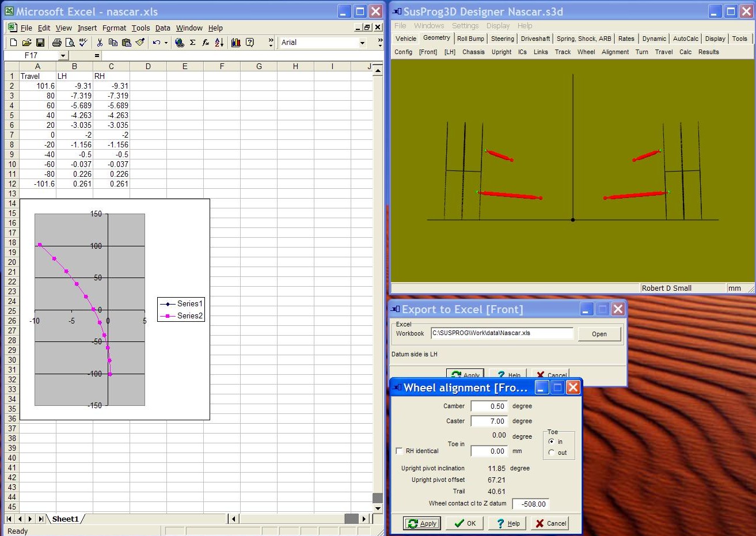Screen dimensions: 756x536
Task: Click the Cut scissors icon
Action: coord(100,43)
